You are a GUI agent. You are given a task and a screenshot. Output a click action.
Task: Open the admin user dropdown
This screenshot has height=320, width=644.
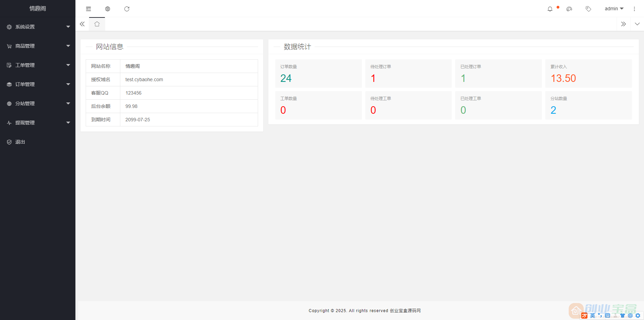613,9
